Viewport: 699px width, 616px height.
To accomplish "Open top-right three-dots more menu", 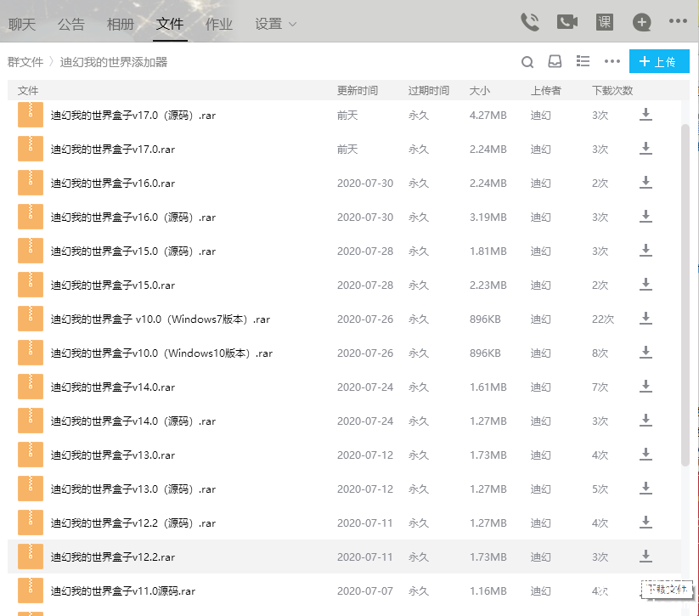I will pos(677,22).
